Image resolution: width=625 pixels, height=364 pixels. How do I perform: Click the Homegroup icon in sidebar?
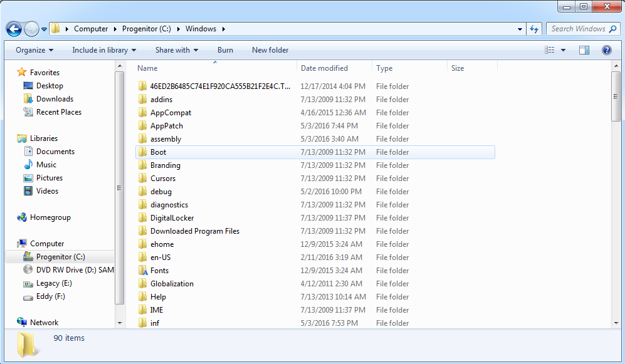pyautogui.click(x=21, y=217)
